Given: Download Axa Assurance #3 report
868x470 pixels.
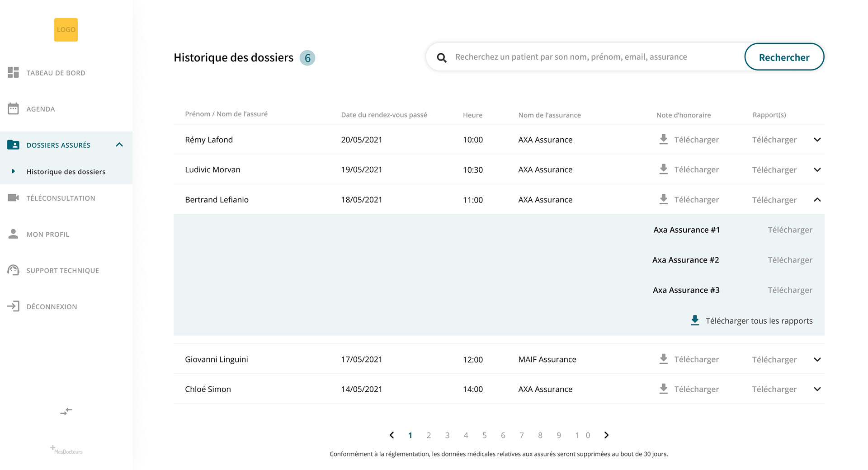Looking at the screenshot, I should (790, 290).
